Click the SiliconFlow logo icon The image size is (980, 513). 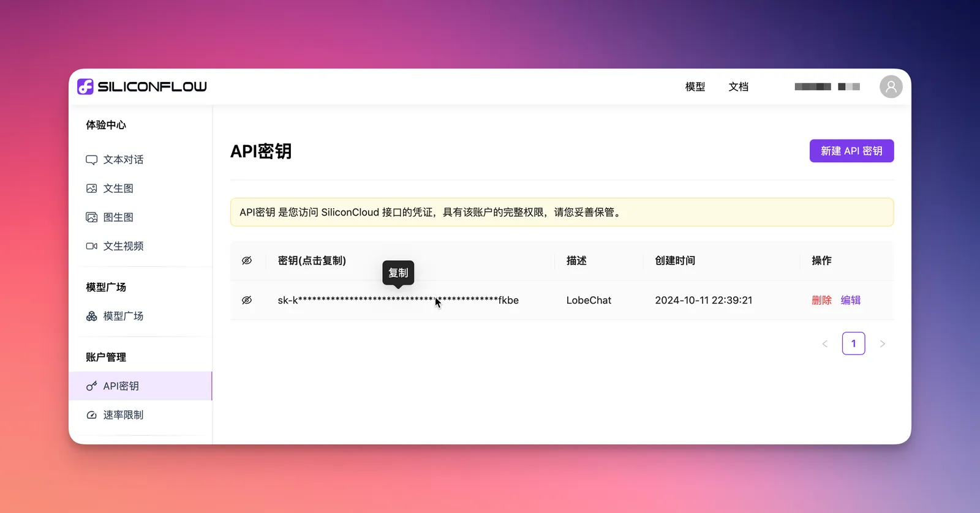(x=85, y=86)
